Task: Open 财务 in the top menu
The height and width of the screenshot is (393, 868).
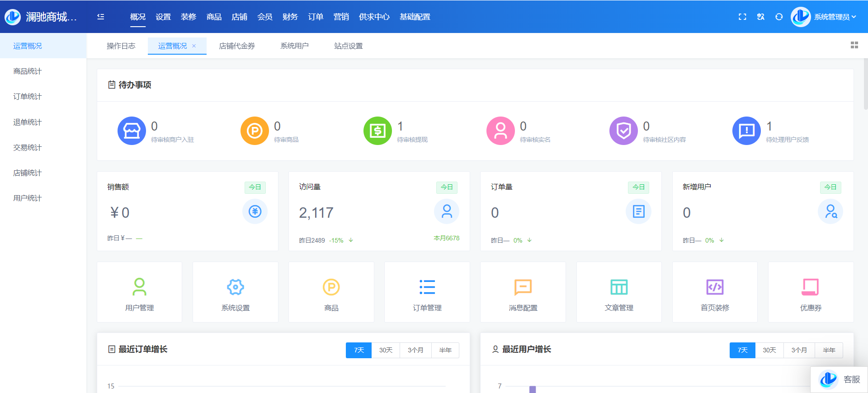Action: point(290,17)
